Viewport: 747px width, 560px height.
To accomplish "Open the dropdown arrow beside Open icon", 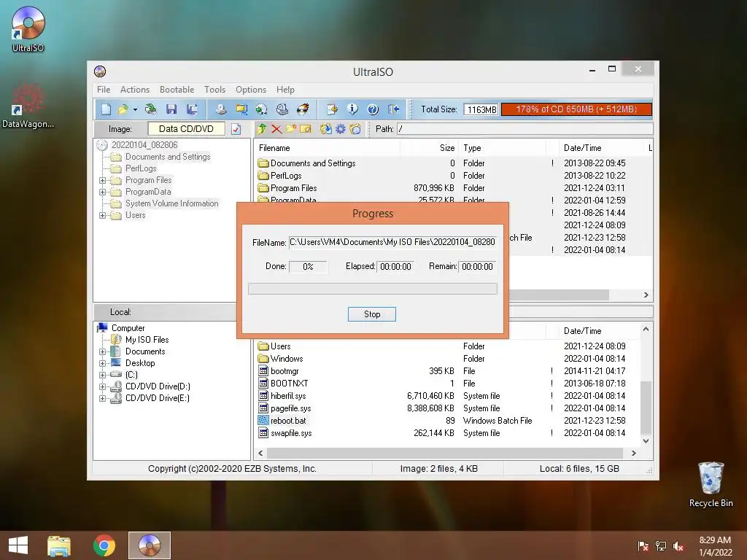I will pos(135,110).
